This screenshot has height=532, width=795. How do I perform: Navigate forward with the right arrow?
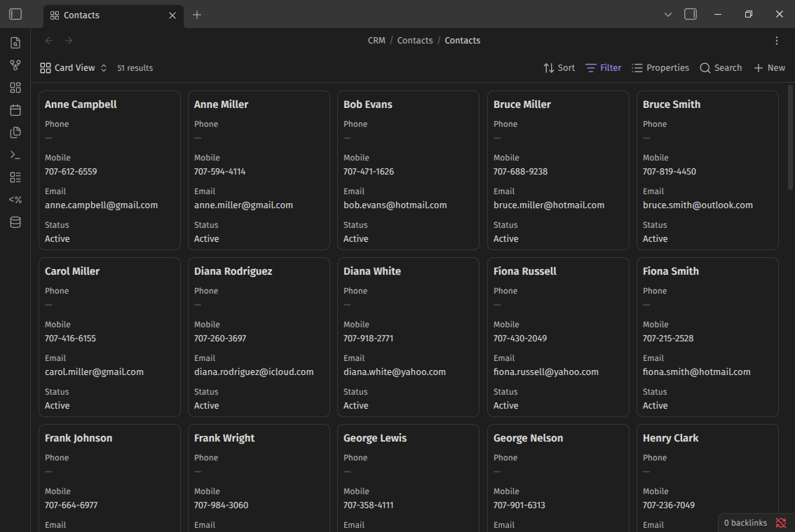[69, 41]
